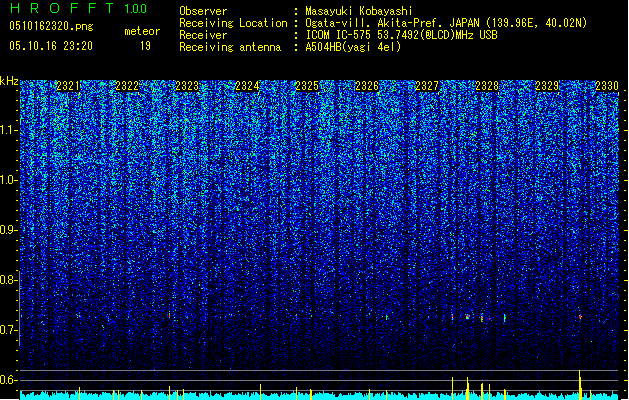629x400 pixels.
Task: Click the 1.0 kHz frequency axis label
Action: (9, 180)
